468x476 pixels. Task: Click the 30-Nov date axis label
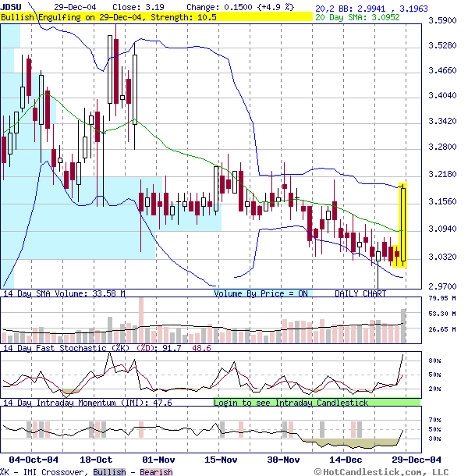pyautogui.click(x=283, y=460)
